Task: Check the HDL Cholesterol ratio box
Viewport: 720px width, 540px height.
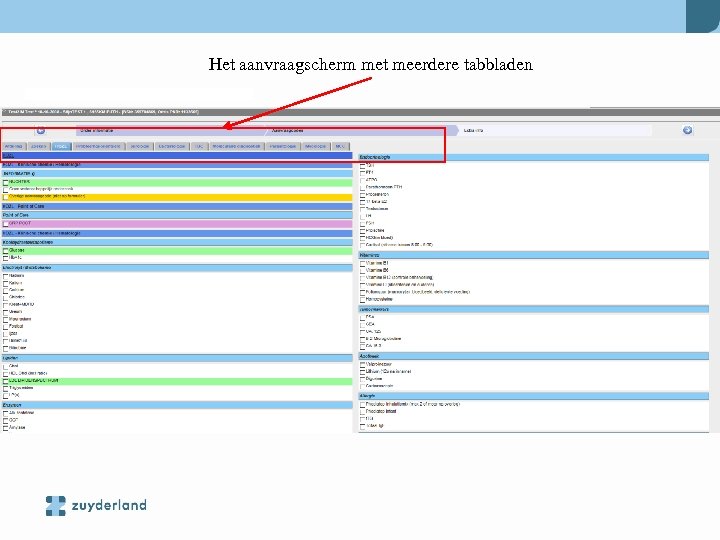Action: [6, 374]
